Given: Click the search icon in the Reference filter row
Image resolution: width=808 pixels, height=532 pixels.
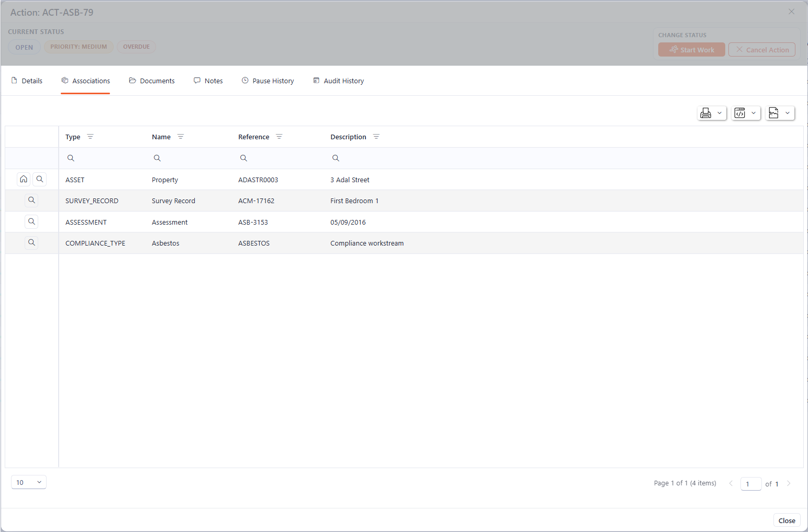Looking at the screenshot, I should 243,158.
